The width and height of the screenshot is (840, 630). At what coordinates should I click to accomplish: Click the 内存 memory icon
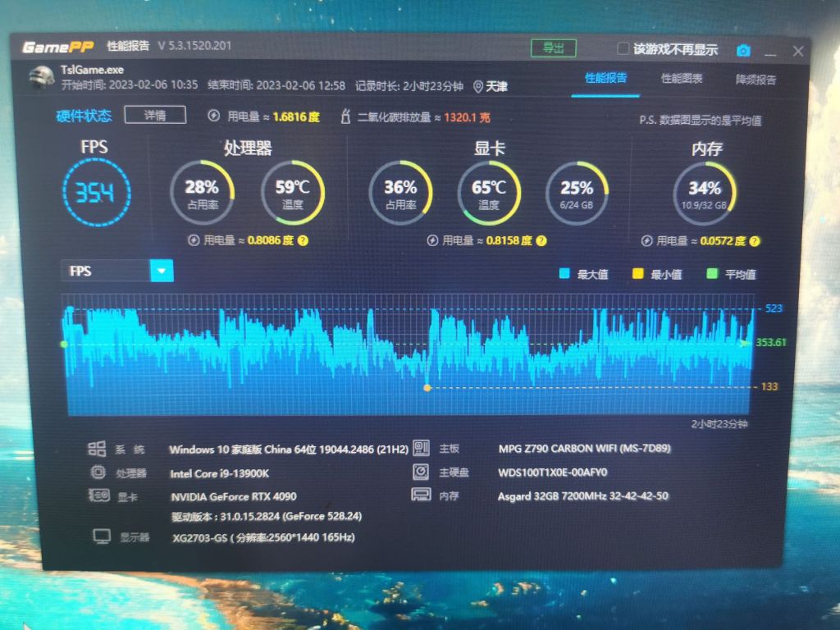[x=421, y=495]
